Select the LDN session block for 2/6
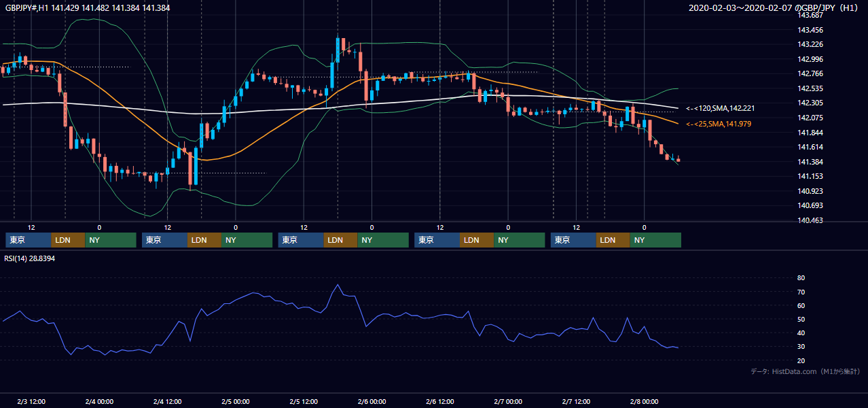The height and width of the screenshot is (408, 868). coord(477,240)
